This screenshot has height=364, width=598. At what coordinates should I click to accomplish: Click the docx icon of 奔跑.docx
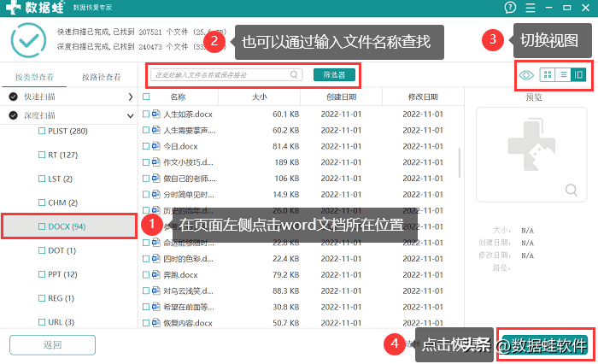(156, 274)
